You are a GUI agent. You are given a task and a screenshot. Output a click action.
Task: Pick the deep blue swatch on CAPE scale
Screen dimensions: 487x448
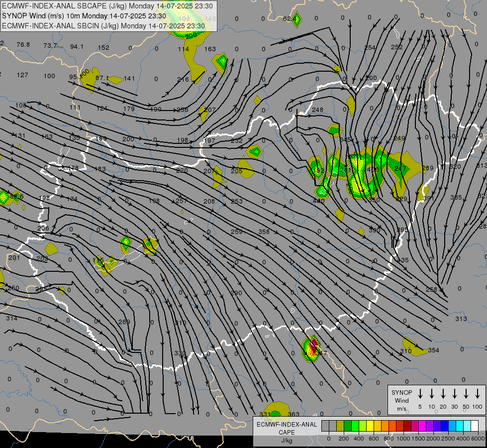click(x=444, y=426)
